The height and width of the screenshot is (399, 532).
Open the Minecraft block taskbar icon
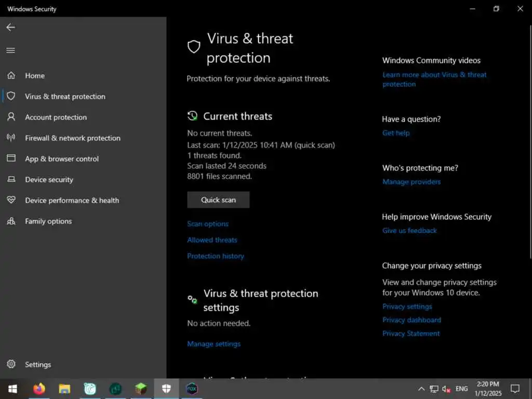[x=140, y=389]
